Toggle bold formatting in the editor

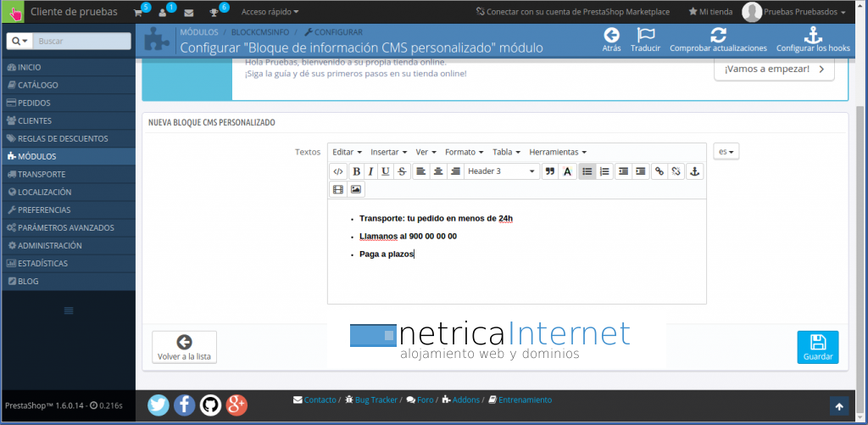(357, 171)
